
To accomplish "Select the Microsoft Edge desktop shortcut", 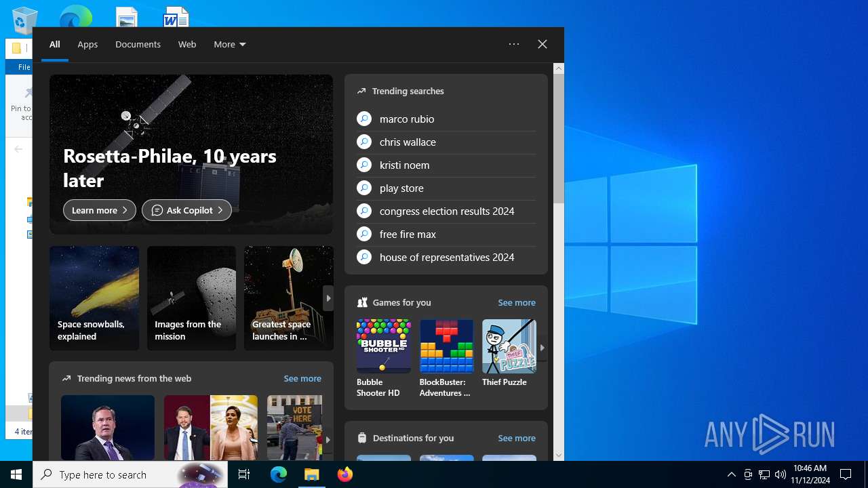I will click(75, 16).
